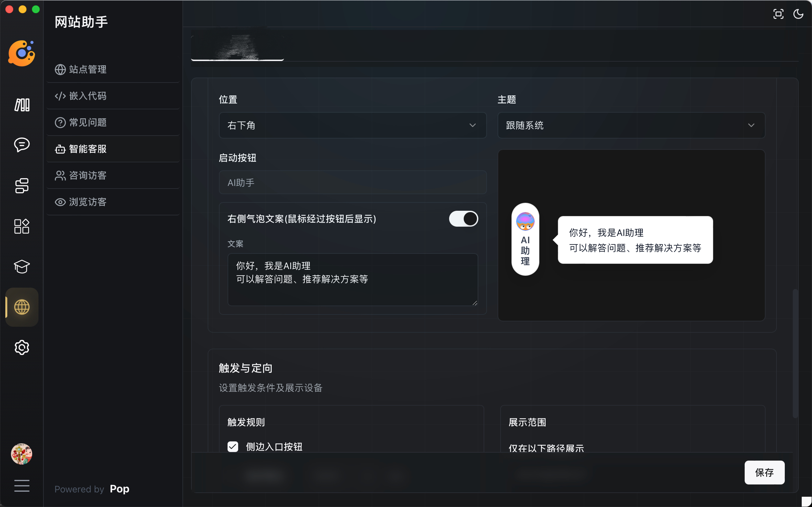The height and width of the screenshot is (507, 812).
Task: Click the 保存 button
Action: click(764, 472)
